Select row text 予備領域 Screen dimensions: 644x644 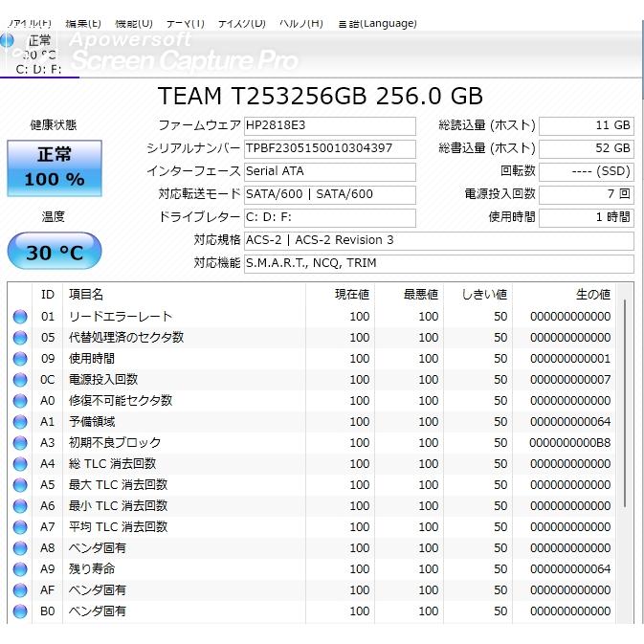tap(92, 422)
